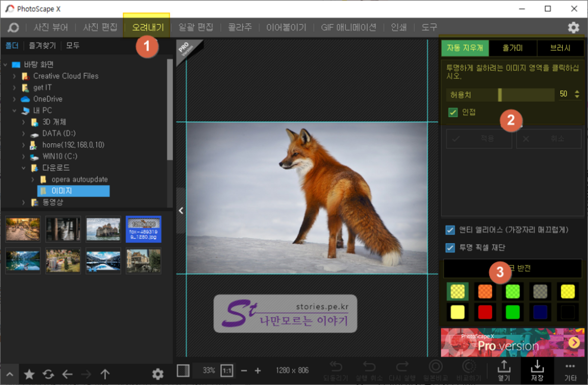Collapse the left panel with arrow handle
588x385 pixels.
[x=181, y=211]
